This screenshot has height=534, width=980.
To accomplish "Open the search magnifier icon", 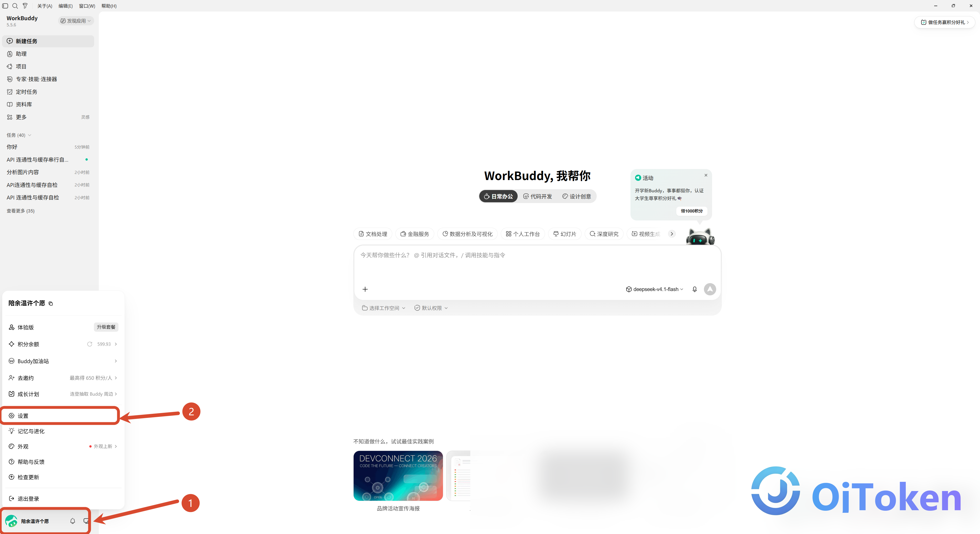I will (15, 6).
